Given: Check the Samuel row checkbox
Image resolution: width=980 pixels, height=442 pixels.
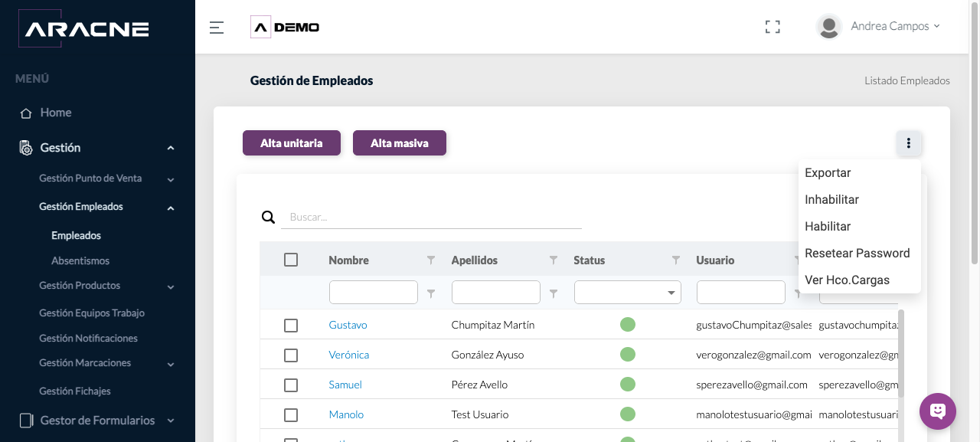Looking at the screenshot, I should [x=291, y=385].
